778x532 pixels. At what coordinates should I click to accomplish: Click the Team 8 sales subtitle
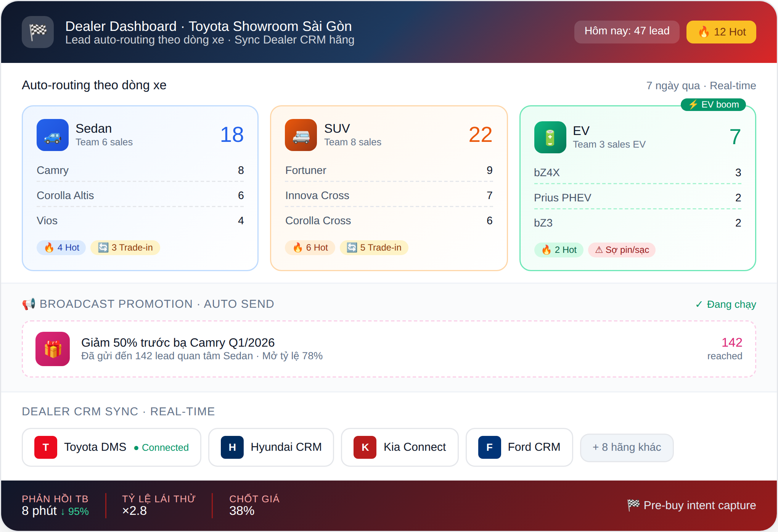click(353, 142)
